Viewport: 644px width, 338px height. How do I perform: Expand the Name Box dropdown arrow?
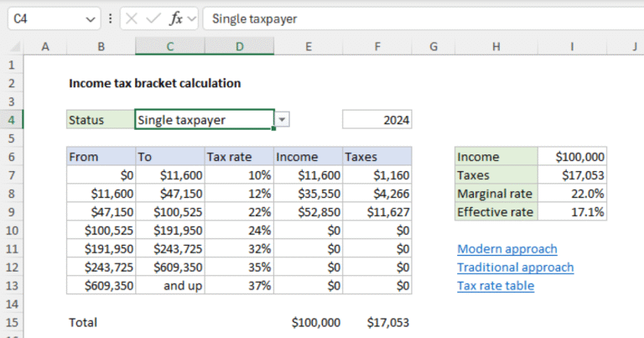pyautogui.click(x=91, y=19)
